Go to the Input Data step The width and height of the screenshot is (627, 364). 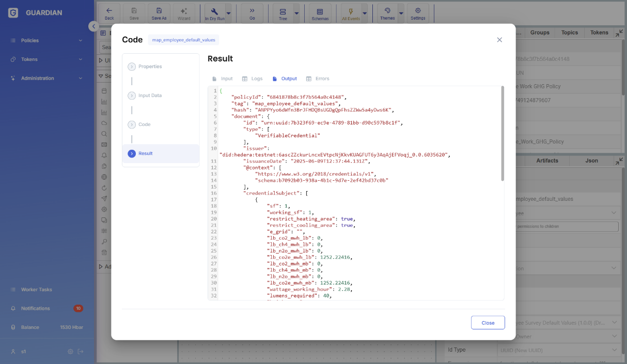(150, 96)
